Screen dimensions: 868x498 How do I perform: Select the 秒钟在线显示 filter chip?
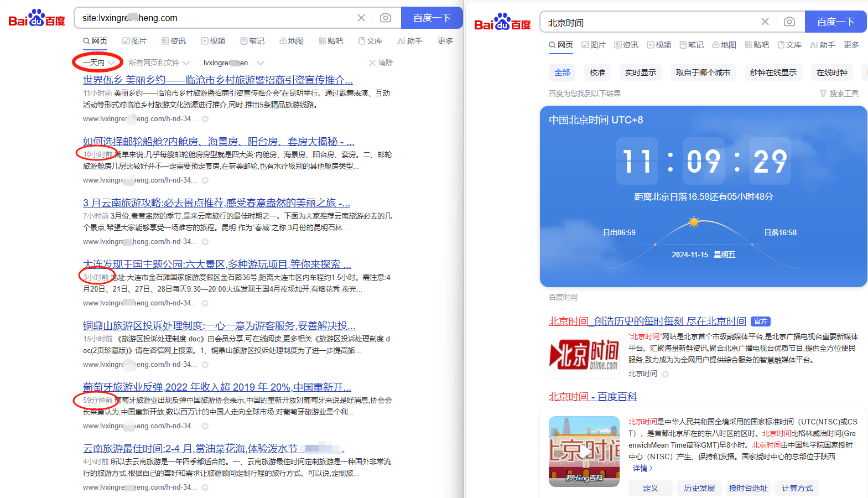773,72
